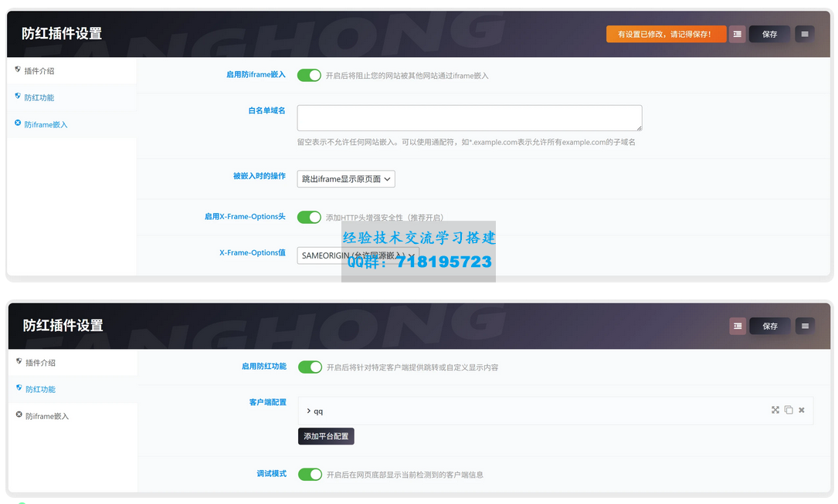The width and height of the screenshot is (838, 504).
Task: Toggle 启用X-Frame-Options头 switch
Action: coord(309,218)
